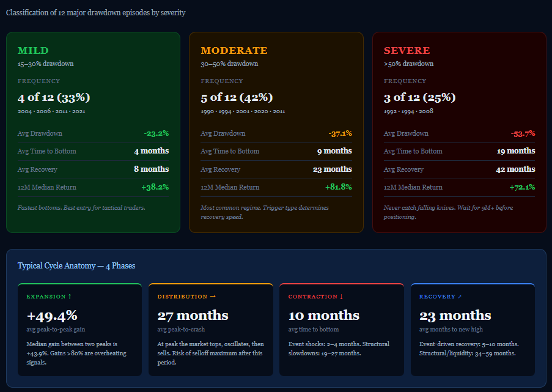Click the RECOVERY diagonal arrow icon
Screen dimensions: 552x392
(x=460, y=297)
